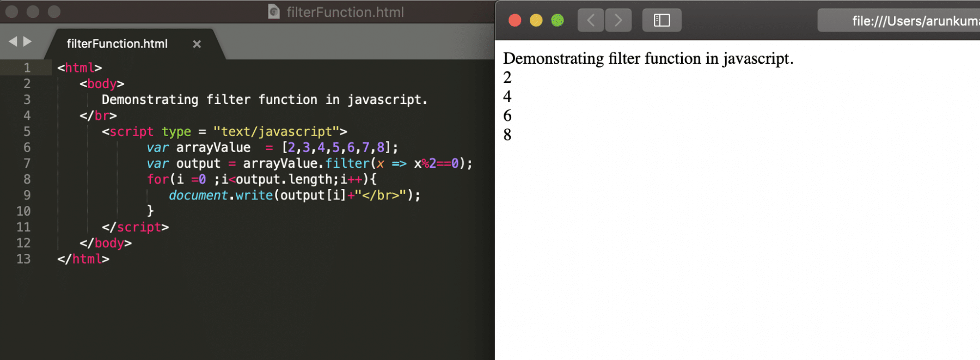Click the file icon in editor title bar
This screenshot has width=980, height=360.
pyautogui.click(x=274, y=11)
